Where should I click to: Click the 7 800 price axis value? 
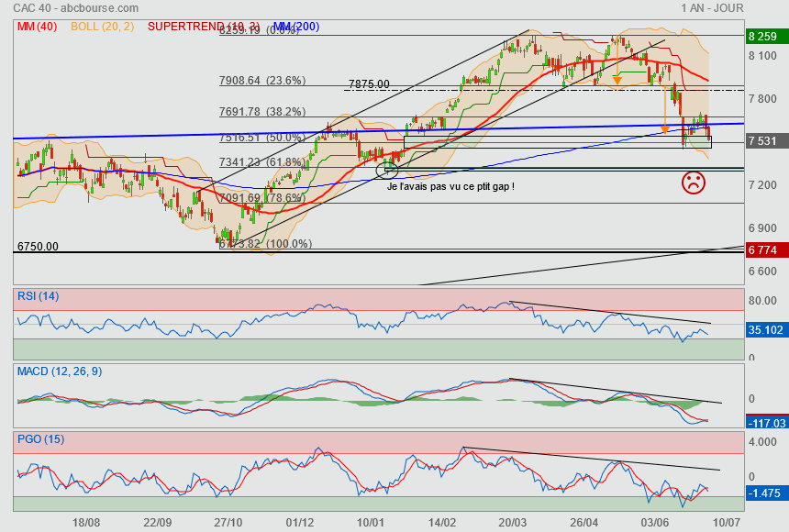pyautogui.click(x=762, y=99)
